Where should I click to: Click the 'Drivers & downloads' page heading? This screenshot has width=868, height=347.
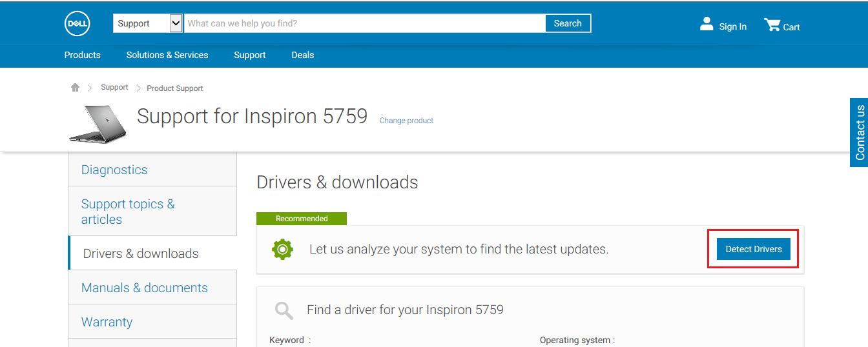tap(337, 183)
